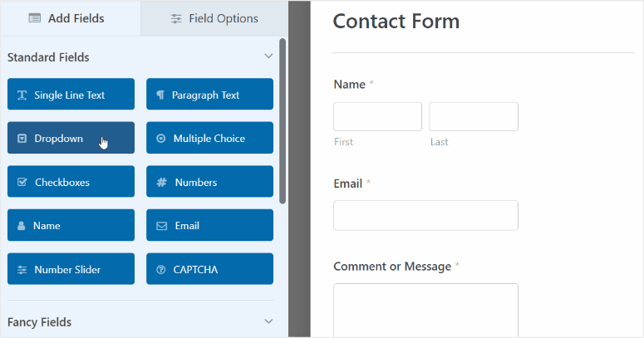Add a Number Slider field

tap(71, 269)
